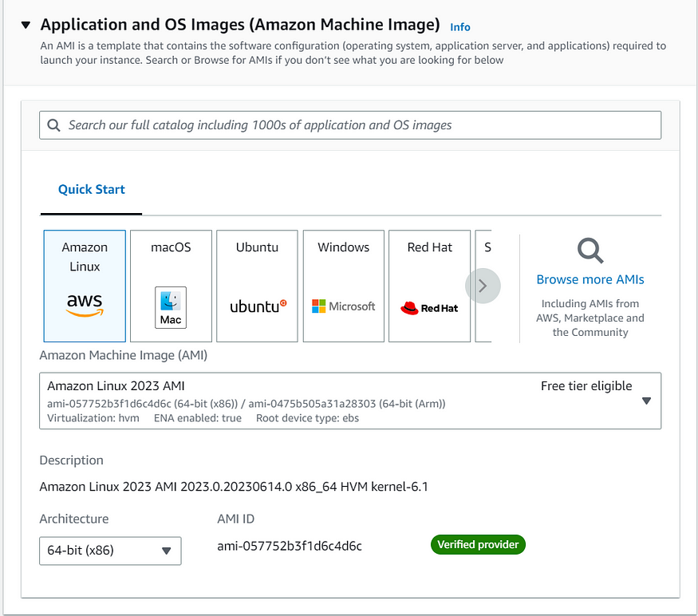Open the Info link beside the section title

tap(459, 27)
